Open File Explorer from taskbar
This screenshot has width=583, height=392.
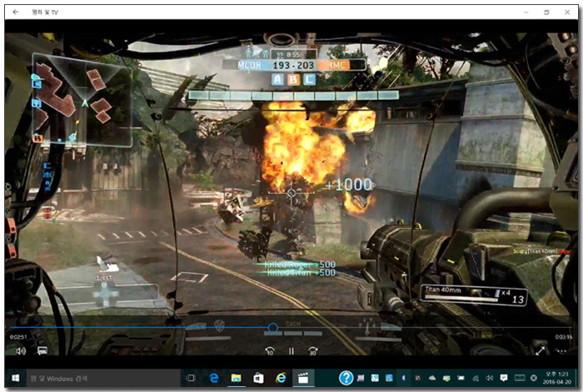coord(236,378)
